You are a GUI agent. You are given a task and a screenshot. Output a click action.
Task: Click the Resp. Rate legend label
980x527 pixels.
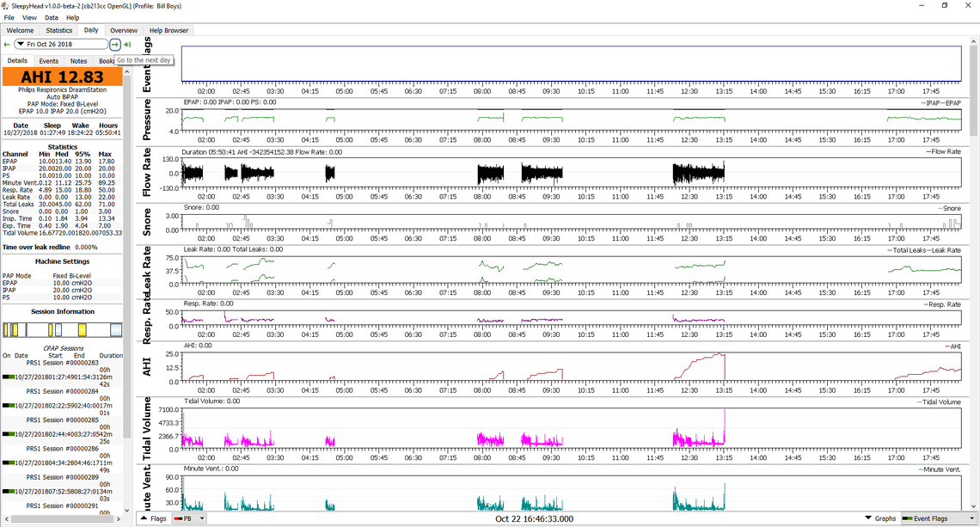coord(942,304)
